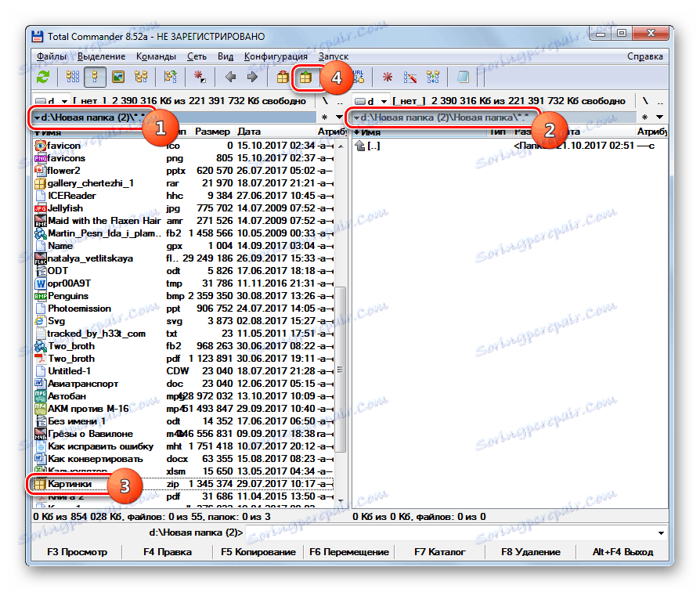Select the opr00A9T tmp file
This screenshot has height=592, width=700.
[x=183, y=283]
